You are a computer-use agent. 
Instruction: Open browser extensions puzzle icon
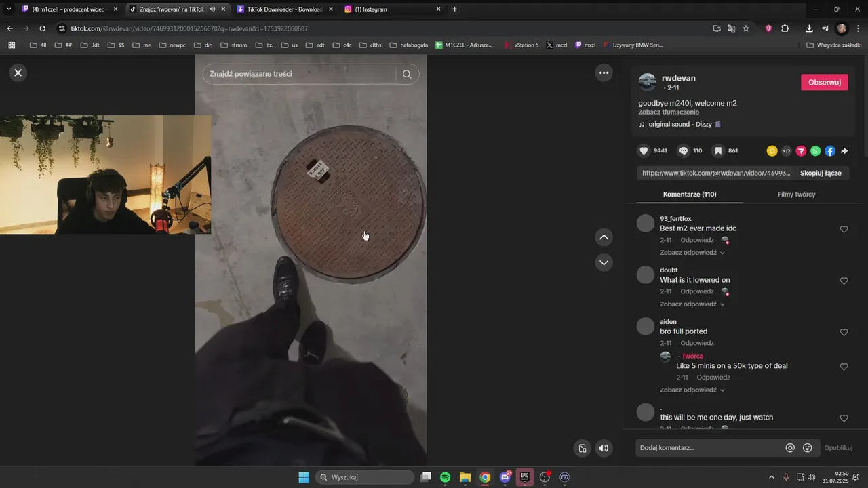click(785, 28)
